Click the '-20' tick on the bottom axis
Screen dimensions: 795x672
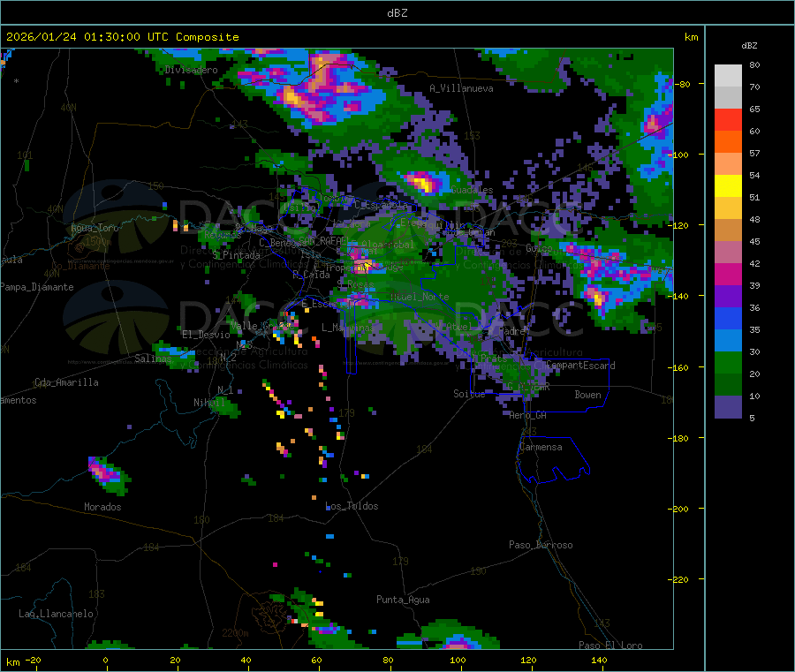[33, 660]
